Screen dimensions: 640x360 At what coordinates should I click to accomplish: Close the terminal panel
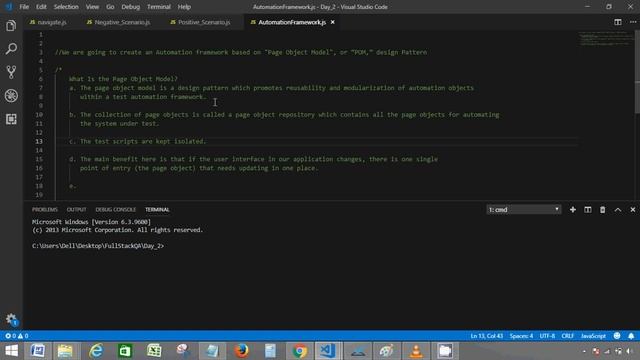pos(633,209)
